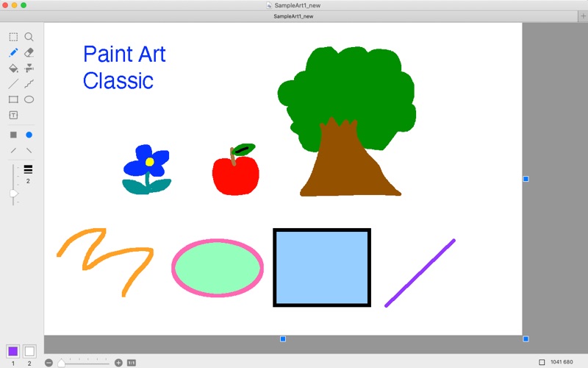Reset zoom with the 1:1 button

(132, 363)
